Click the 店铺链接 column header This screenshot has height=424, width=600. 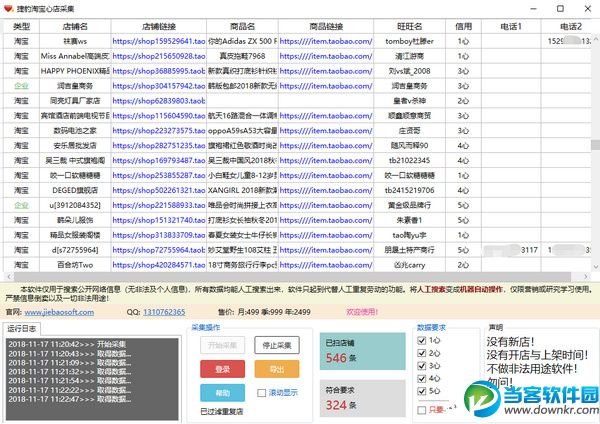pyautogui.click(x=159, y=26)
